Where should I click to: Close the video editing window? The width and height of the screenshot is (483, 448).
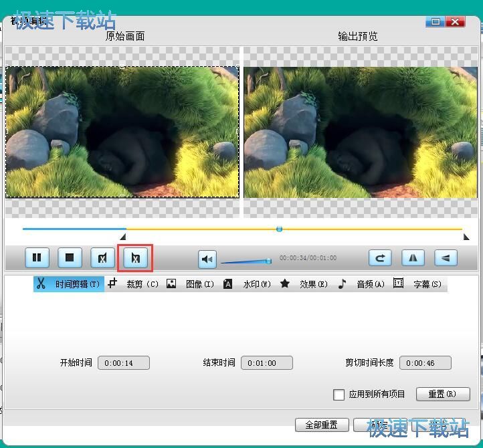pyautogui.click(x=455, y=21)
